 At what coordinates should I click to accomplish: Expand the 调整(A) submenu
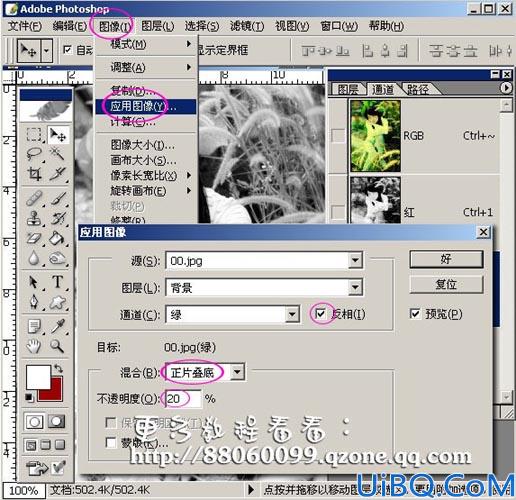[146, 67]
